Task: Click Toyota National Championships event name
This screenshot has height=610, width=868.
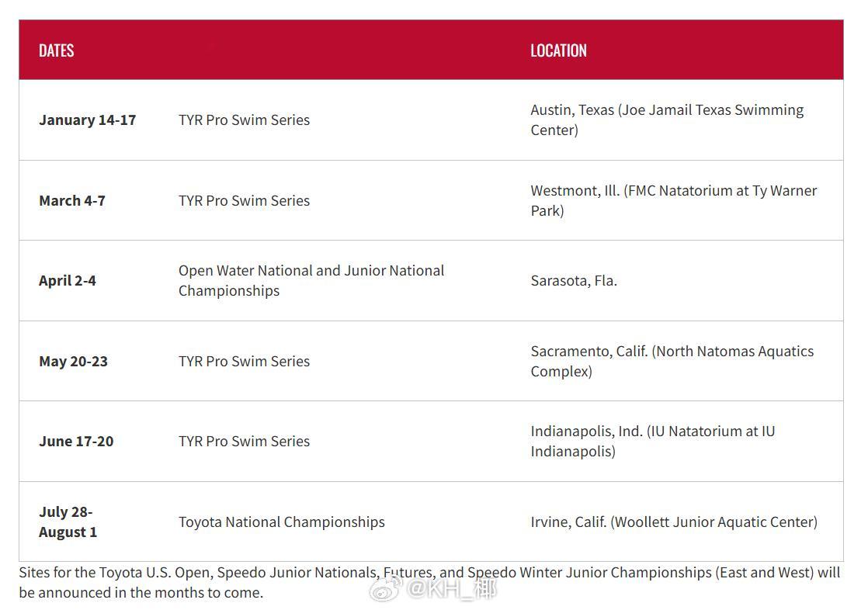Action: (281, 522)
